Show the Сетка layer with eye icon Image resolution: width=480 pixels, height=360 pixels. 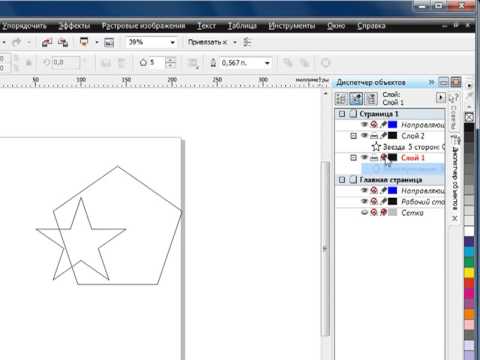pos(364,212)
